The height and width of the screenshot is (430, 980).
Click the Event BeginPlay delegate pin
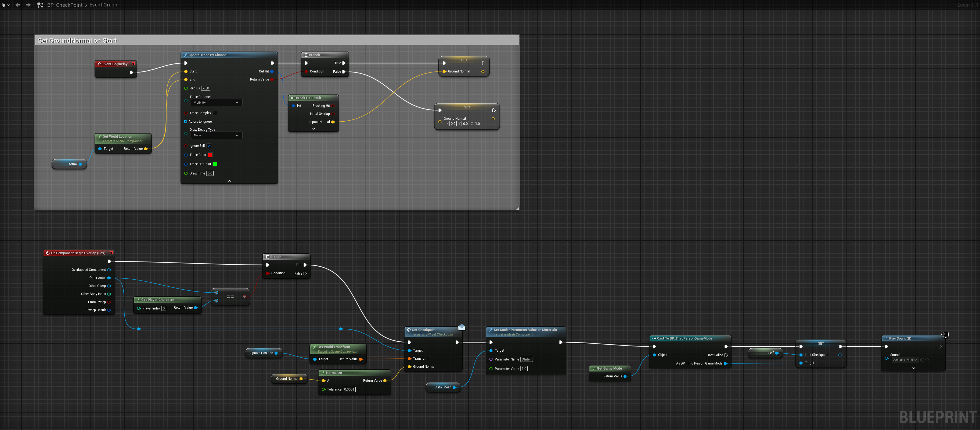(x=133, y=64)
